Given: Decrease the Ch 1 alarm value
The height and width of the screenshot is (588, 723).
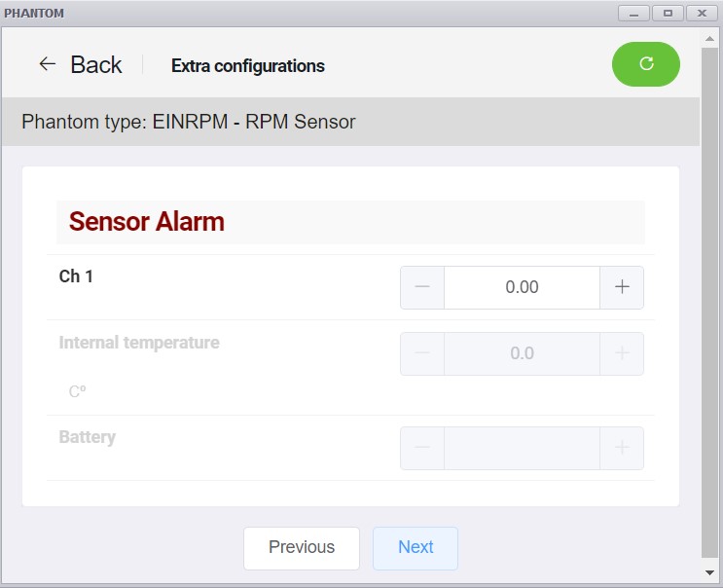Looking at the screenshot, I should tap(422, 287).
